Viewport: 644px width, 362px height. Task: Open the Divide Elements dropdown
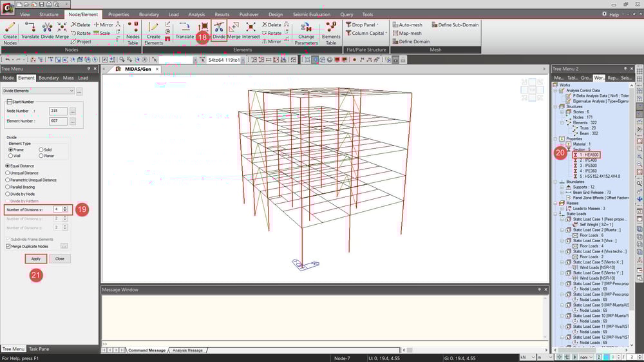38,91
